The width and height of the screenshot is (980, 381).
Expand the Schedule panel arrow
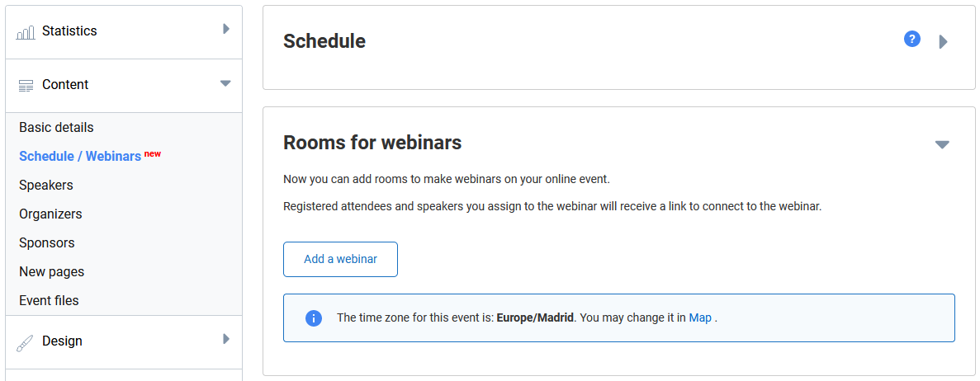[944, 41]
